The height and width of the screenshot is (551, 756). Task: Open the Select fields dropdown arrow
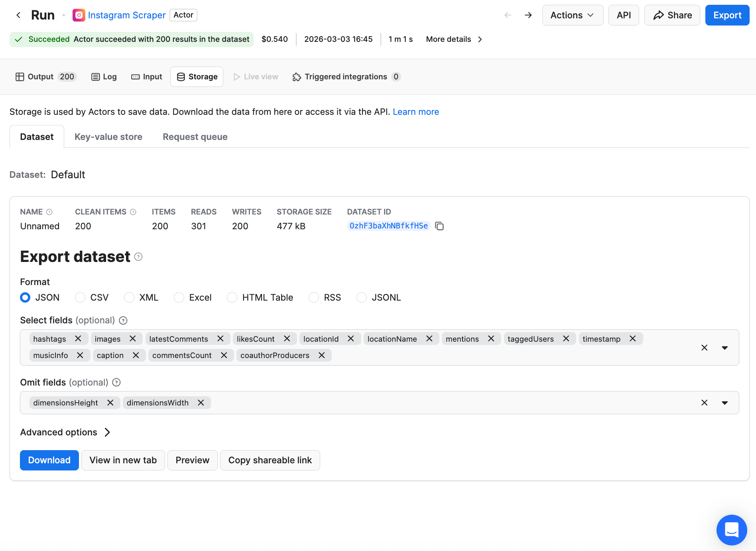tap(725, 348)
